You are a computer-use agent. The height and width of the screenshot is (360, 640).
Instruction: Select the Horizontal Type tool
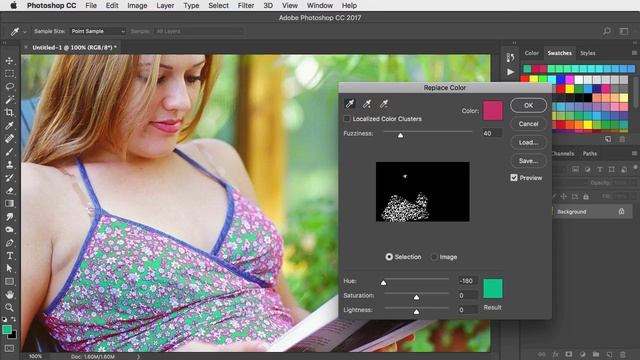(9, 256)
